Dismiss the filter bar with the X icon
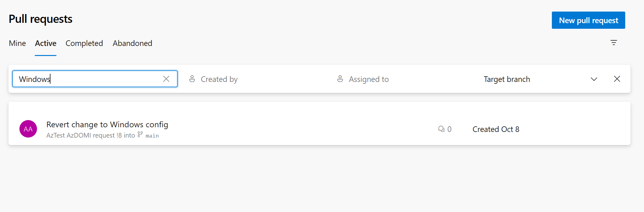This screenshot has width=644, height=212. [x=617, y=79]
